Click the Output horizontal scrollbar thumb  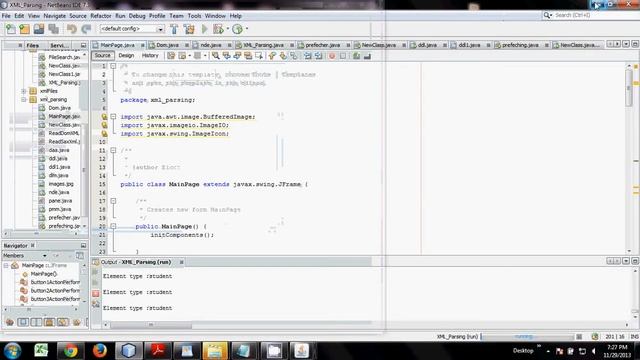[x=151, y=325]
